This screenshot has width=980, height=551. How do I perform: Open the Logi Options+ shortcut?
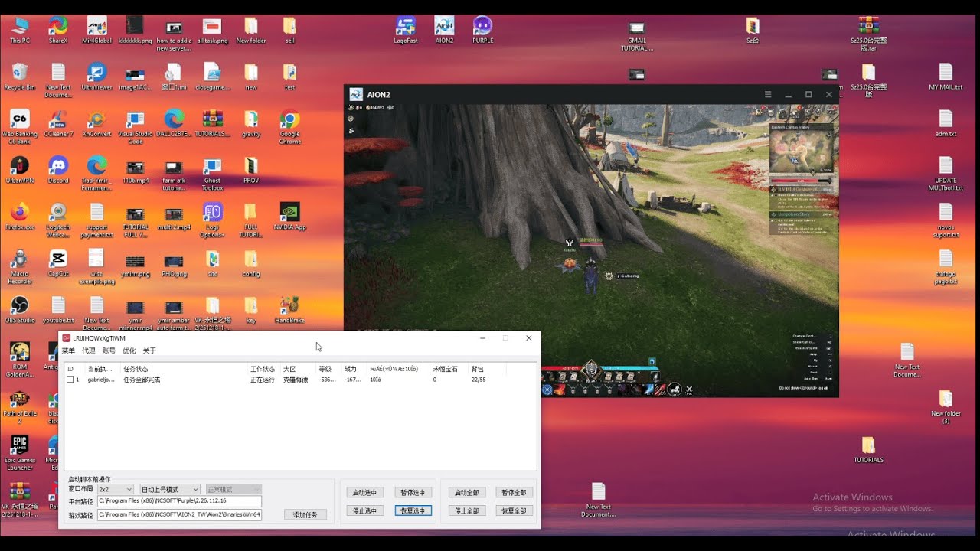pos(212,220)
